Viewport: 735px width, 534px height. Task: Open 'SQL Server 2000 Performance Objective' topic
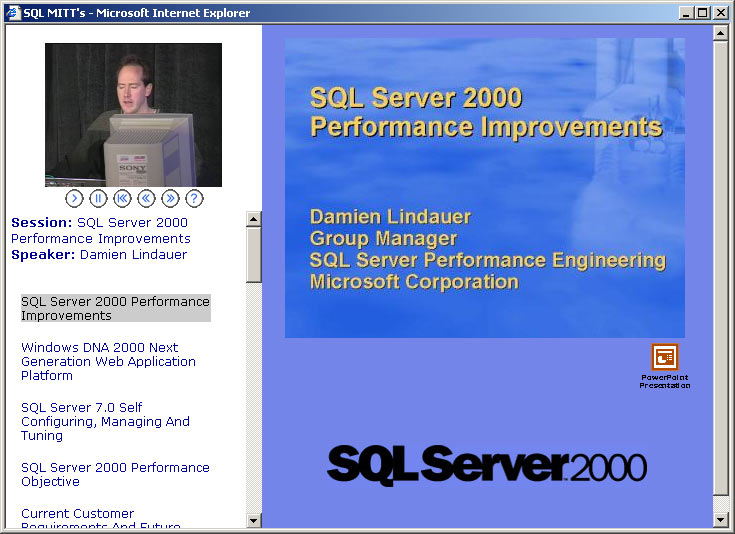point(115,474)
